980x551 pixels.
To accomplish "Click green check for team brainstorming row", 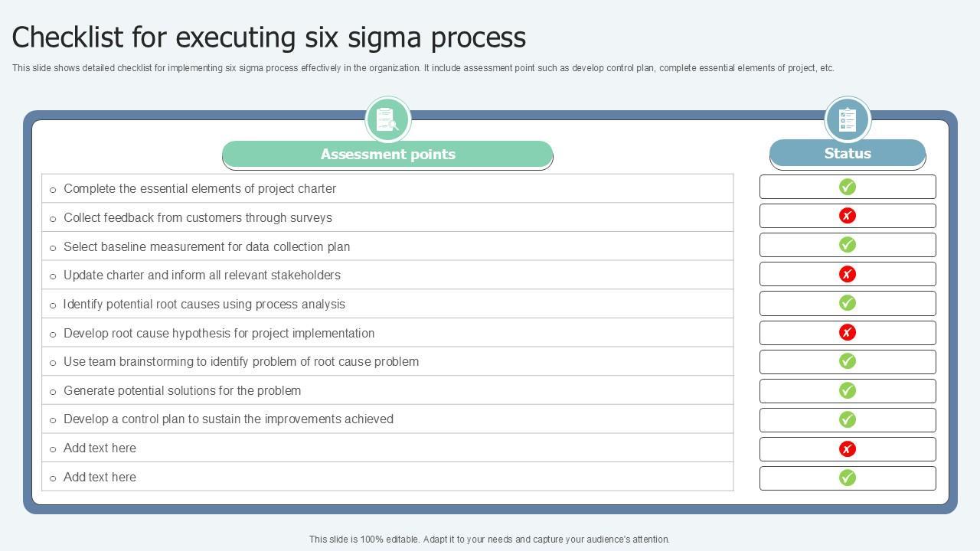I will click(848, 361).
